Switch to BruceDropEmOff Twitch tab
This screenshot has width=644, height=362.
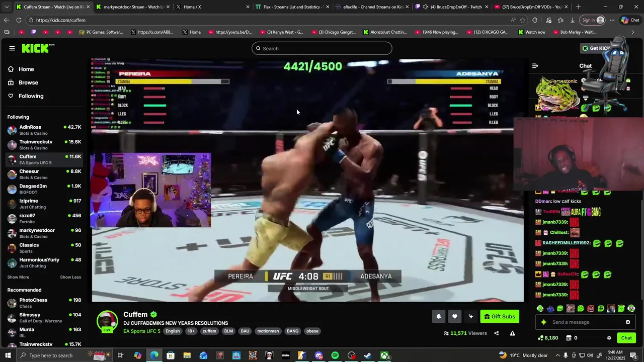pyautogui.click(x=451, y=7)
